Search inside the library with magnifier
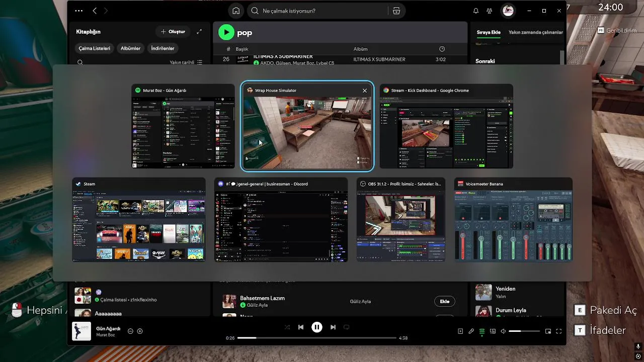Screen dimensions: 644x362 point(80,62)
